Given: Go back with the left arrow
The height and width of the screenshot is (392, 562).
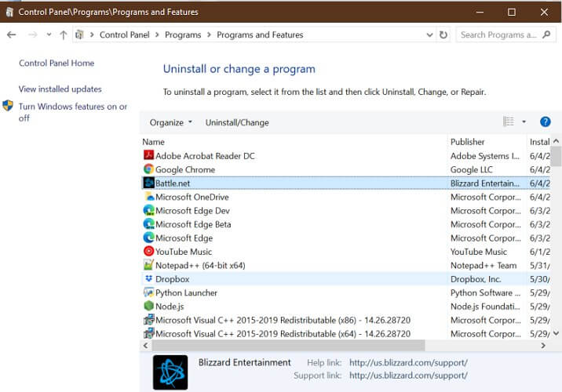Looking at the screenshot, I should point(12,34).
